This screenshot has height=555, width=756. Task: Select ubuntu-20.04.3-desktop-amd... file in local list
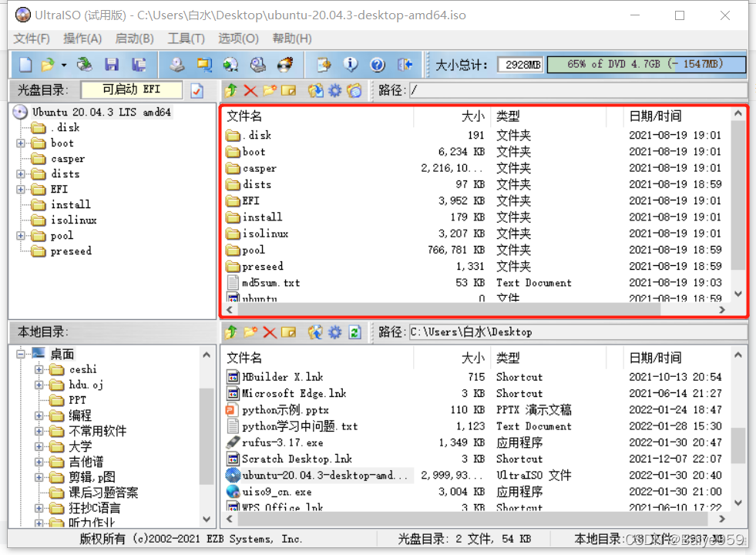click(x=324, y=476)
